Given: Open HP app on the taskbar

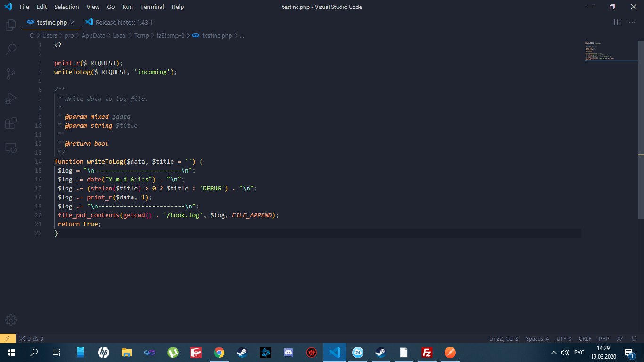Looking at the screenshot, I should tap(104, 352).
